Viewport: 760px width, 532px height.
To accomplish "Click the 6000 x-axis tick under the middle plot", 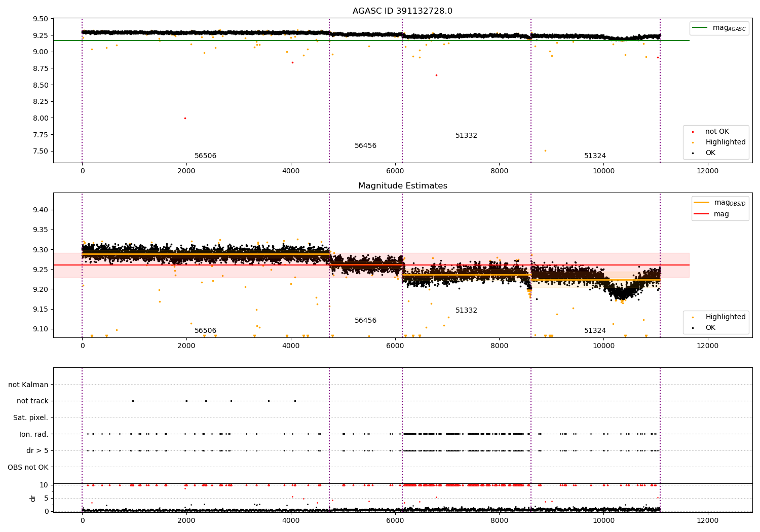I will coord(395,346).
